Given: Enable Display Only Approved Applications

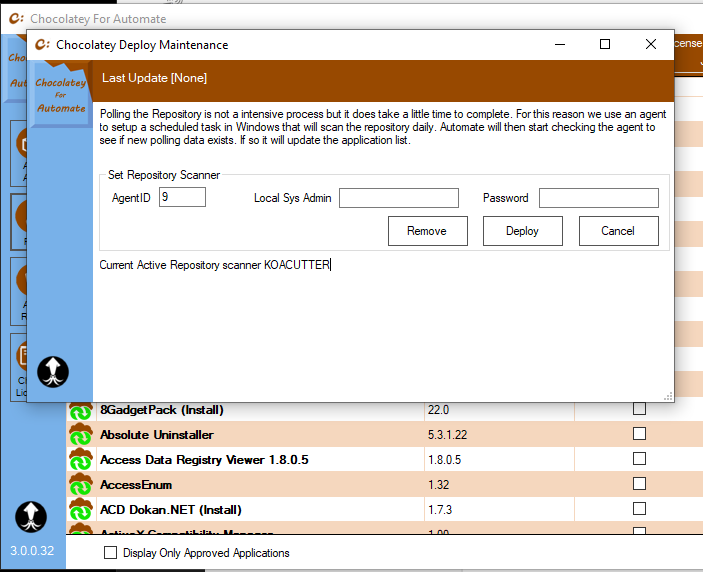Looking at the screenshot, I should tap(111, 553).
